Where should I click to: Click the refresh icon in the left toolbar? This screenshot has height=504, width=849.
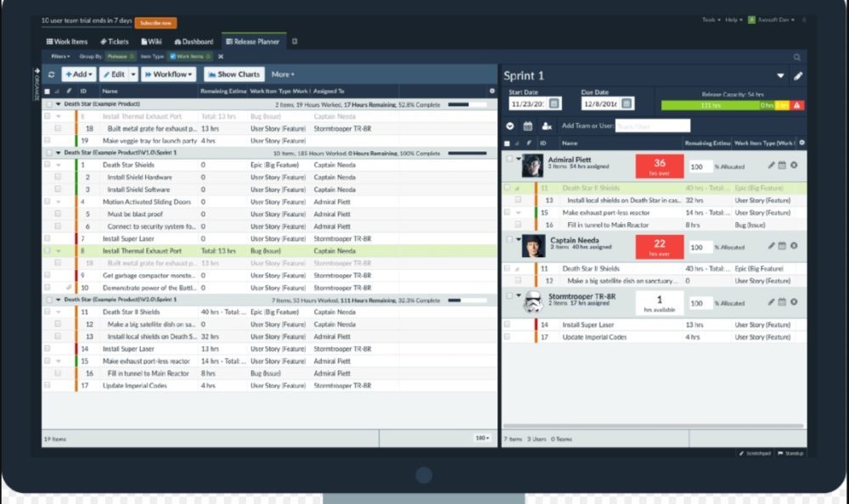(51, 75)
